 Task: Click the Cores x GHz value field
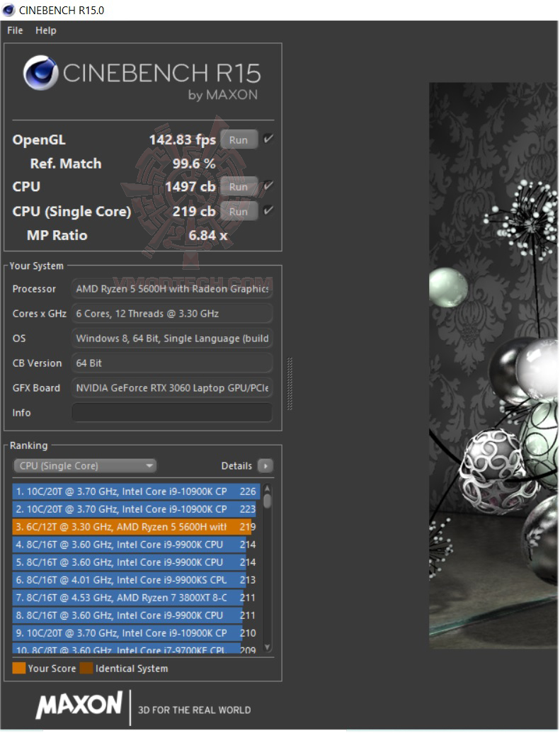click(171, 314)
